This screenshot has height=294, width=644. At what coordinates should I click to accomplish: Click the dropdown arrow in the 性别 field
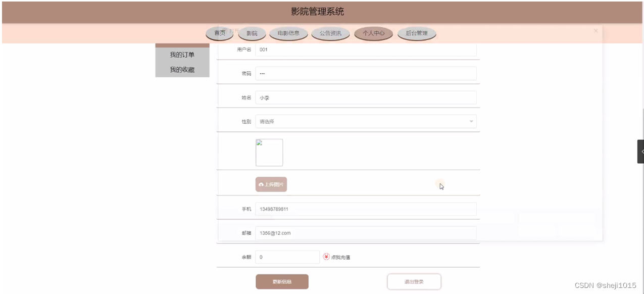[471, 121]
